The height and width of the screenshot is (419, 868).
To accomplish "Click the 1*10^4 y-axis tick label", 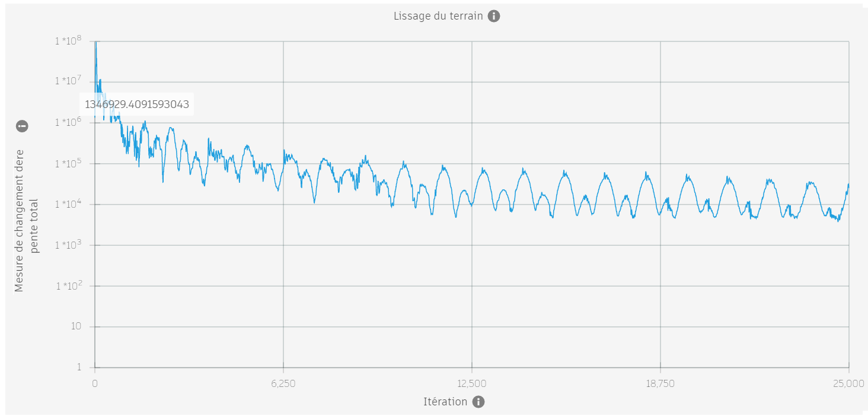I will pyautogui.click(x=68, y=204).
